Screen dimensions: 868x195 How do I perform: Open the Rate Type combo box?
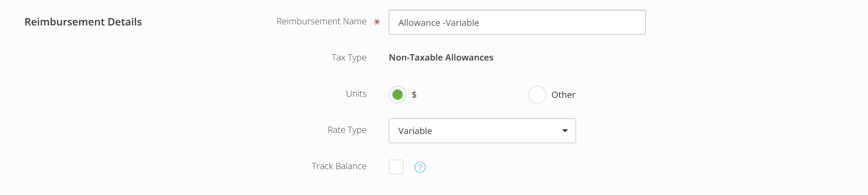pyautogui.click(x=482, y=131)
